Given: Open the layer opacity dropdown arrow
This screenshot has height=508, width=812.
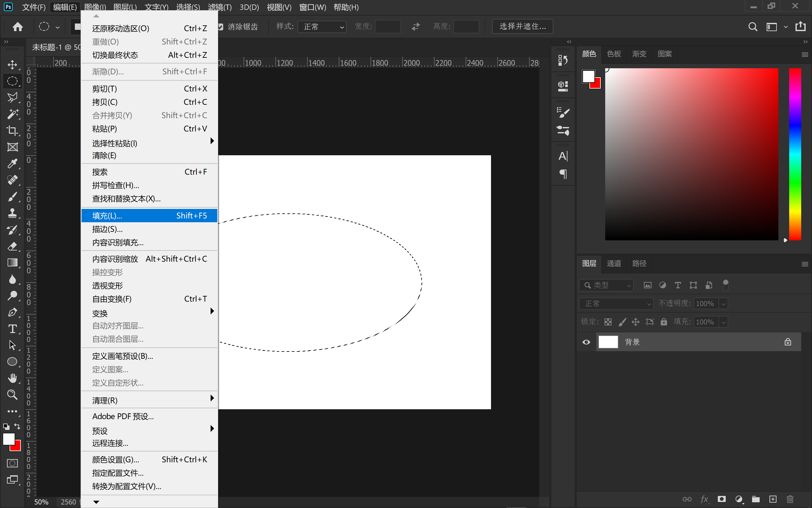Looking at the screenshot, I should [x=724, y=304].
